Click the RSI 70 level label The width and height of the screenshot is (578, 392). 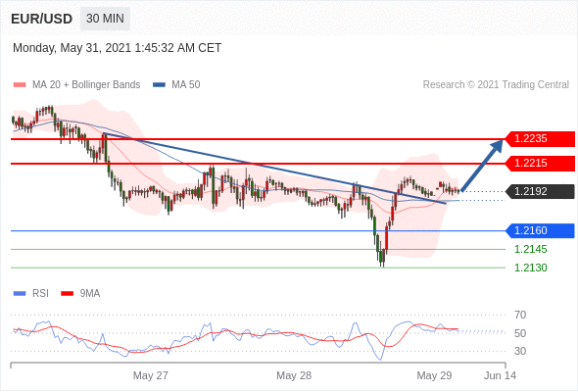pyautogui.click(x=520, y=315)
